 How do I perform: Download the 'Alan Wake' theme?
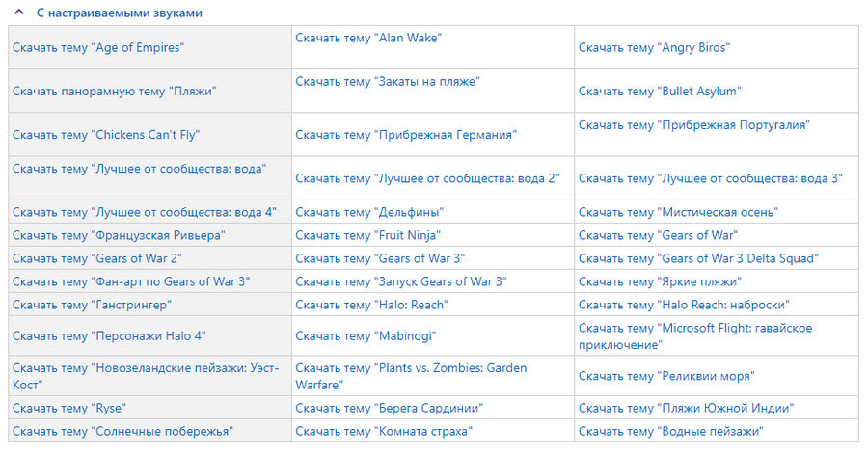click(x=368, y=38)
